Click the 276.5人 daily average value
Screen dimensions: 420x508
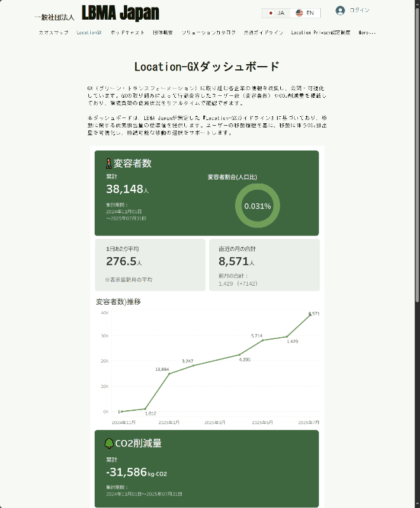(x=124, y=261)
